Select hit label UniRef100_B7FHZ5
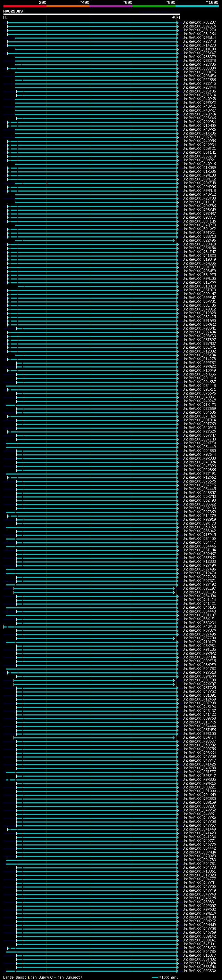Screen dimensions: 222x980 pos(199,416)
